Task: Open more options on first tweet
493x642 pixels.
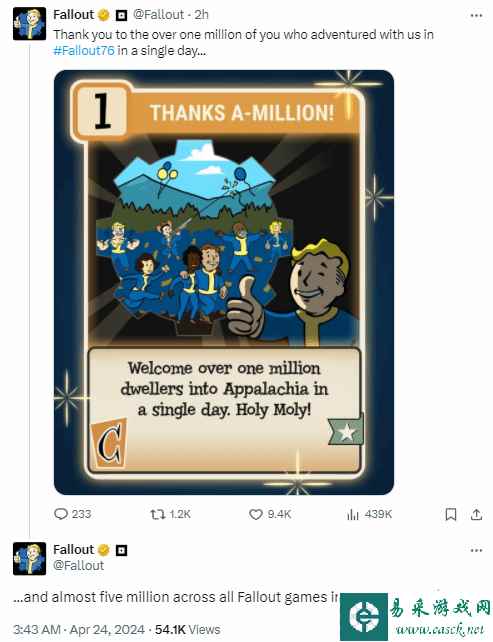Action: (x=476, y=16)
